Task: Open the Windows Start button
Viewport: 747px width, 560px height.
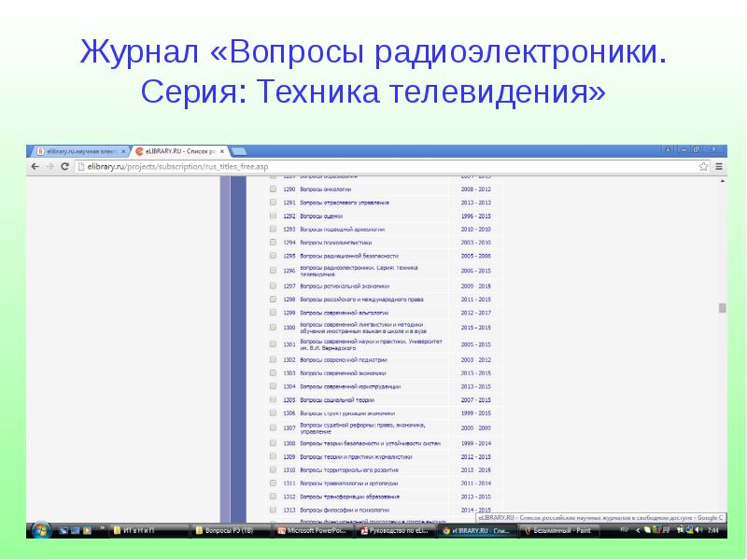Action: 40,530
